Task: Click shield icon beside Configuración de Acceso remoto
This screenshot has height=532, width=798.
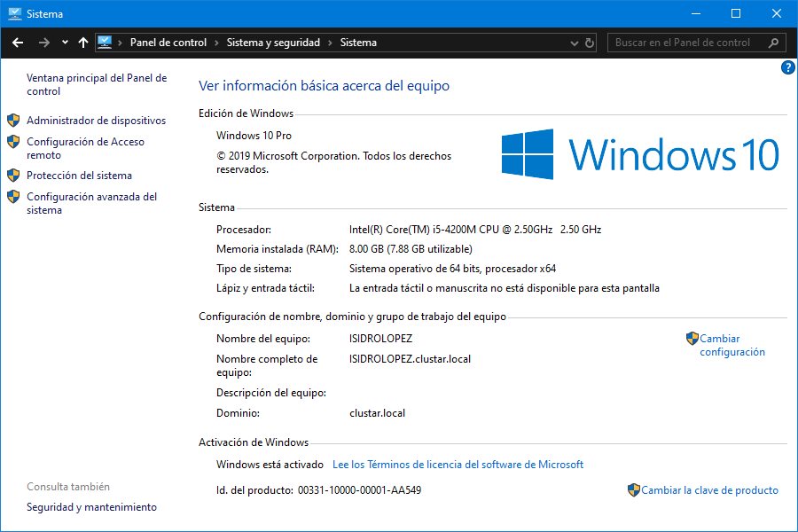Action: pos(13,142)
